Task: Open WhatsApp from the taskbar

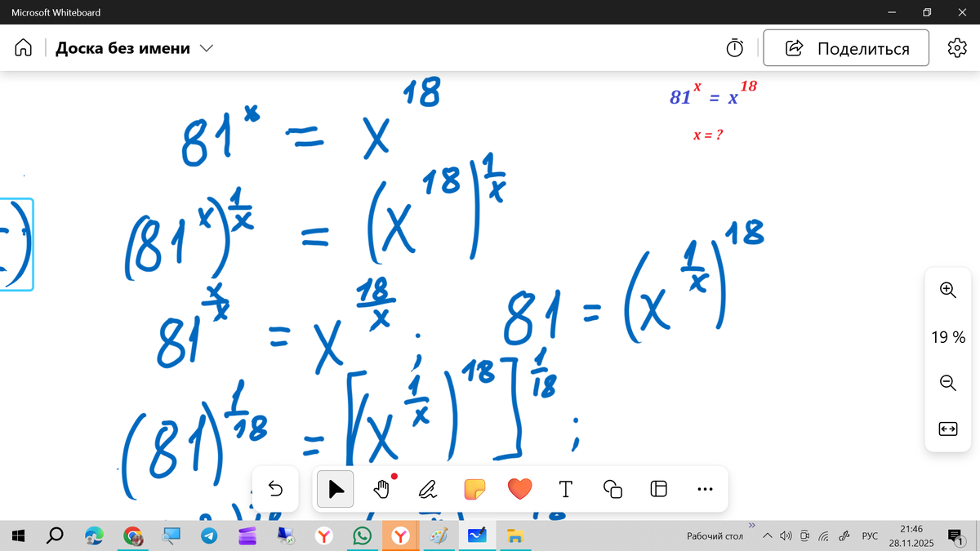Action: point(363,535)
